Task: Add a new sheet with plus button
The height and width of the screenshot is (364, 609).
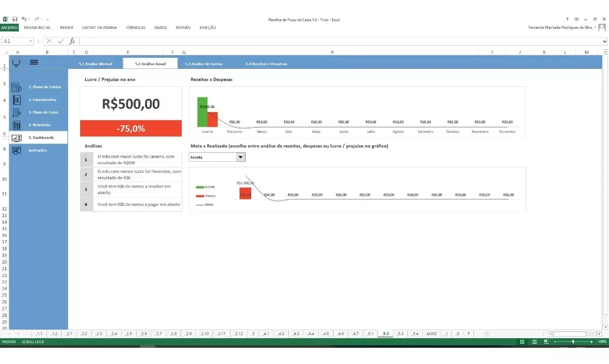Action: tap(487, 334)
